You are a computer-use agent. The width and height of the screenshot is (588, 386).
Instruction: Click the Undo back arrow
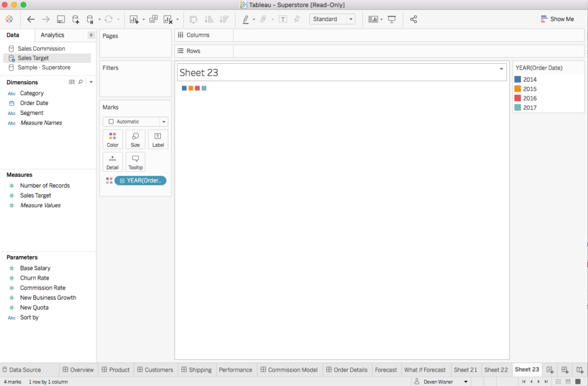click(x=31, y=19)
